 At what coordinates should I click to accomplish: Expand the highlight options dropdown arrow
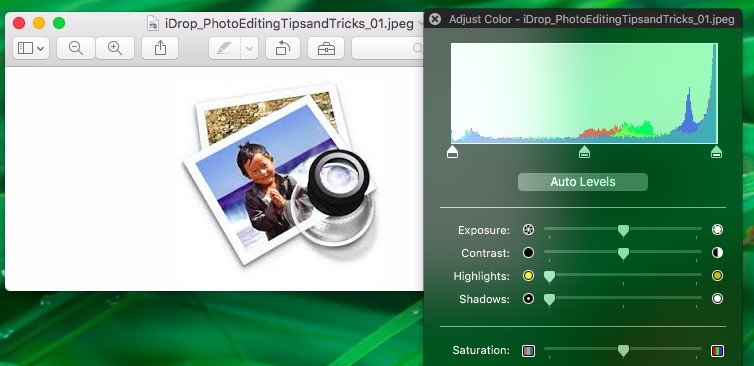(250, 48)
